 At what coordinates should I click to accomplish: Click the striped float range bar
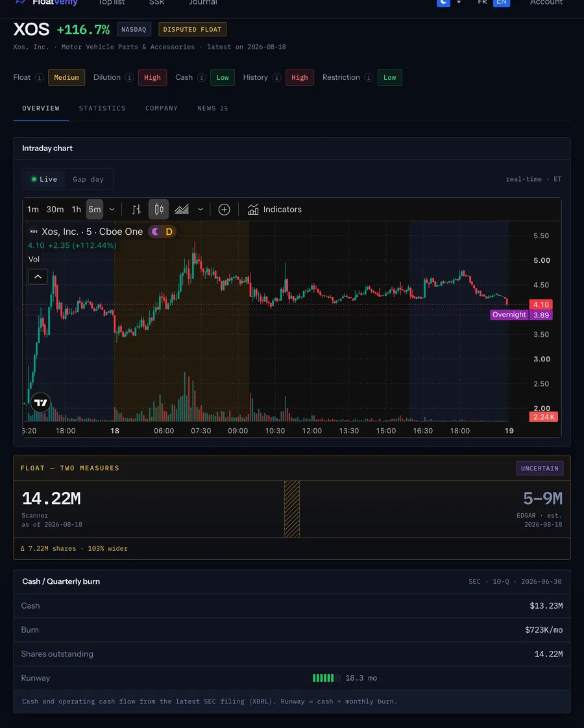click(292, 509)
